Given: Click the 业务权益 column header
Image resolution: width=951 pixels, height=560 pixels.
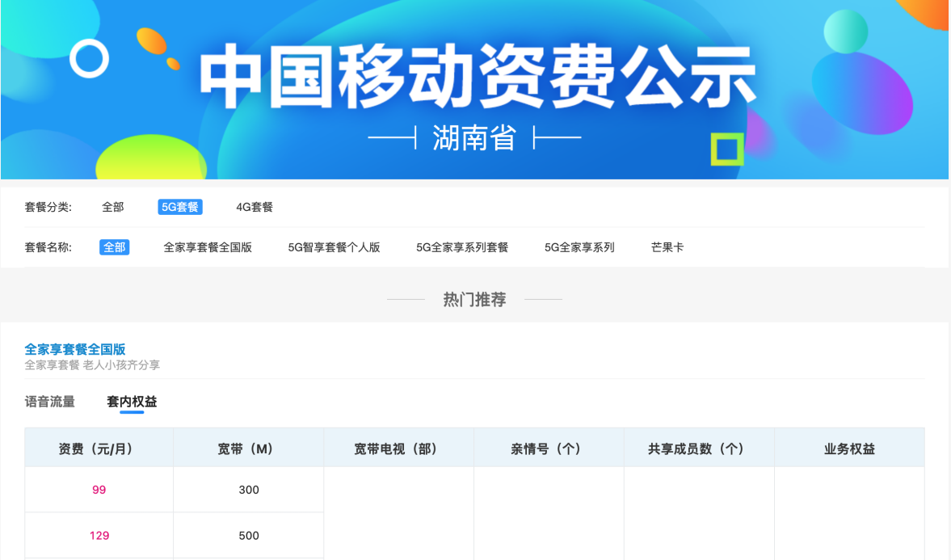Looking at the screenshot, I should pos(848,448).
